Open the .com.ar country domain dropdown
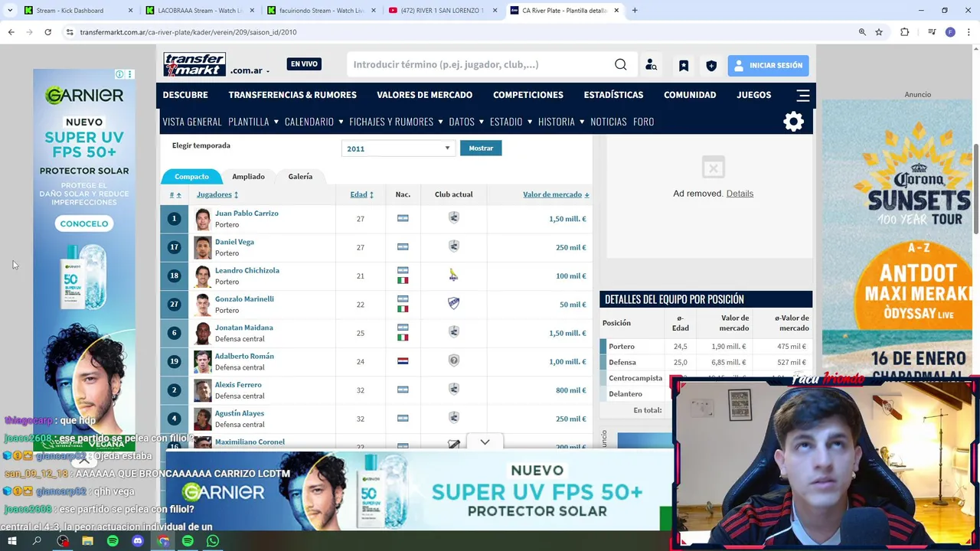 (250, 70)
